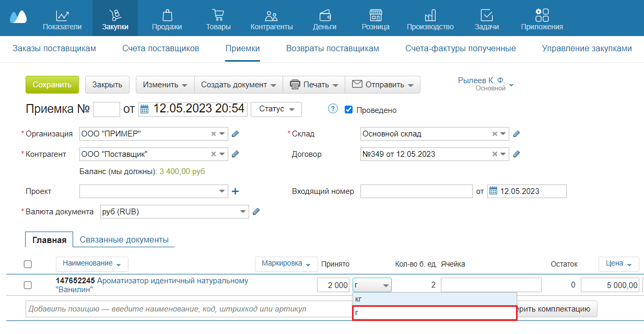Open the Валюта документа dropdown

243,212
